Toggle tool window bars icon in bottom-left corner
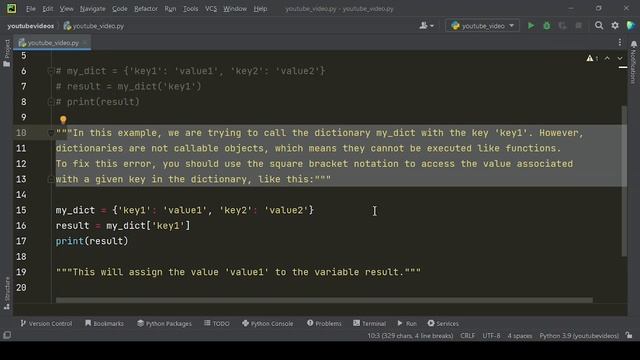 coord(7,335)
